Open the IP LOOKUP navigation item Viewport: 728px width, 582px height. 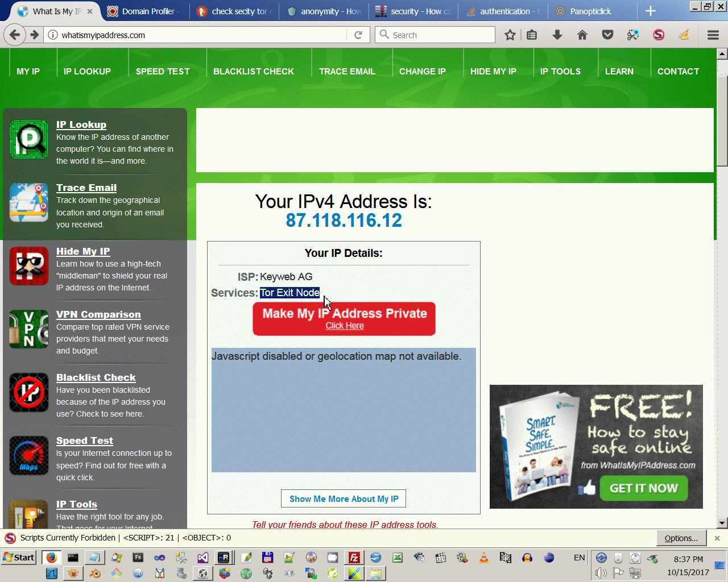[x=87, y=72]
